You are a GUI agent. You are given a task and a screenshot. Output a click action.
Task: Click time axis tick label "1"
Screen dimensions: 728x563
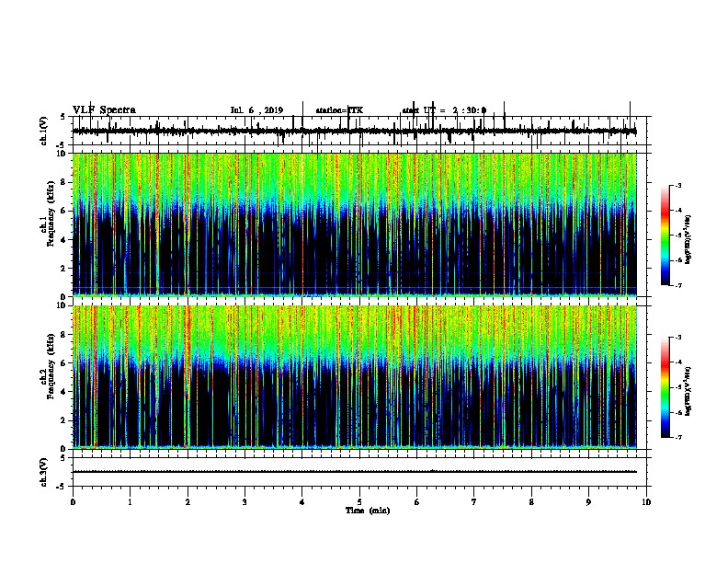[x=130, y=502]
